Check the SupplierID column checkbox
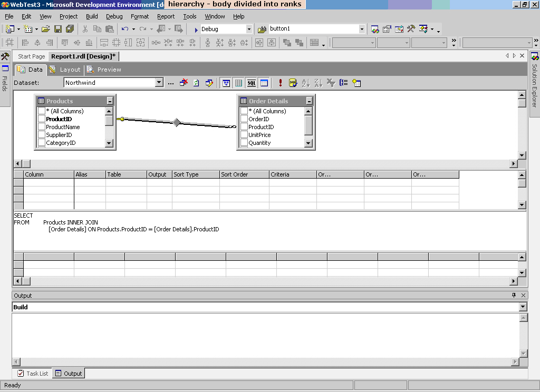Viewport: 540px width, 392px height. click(x=41, y=134)
